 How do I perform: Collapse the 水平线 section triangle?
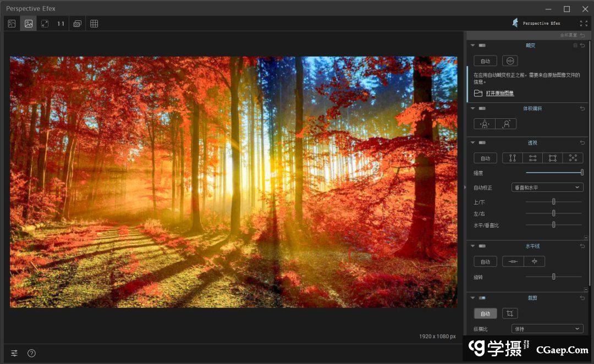[472, 246]
